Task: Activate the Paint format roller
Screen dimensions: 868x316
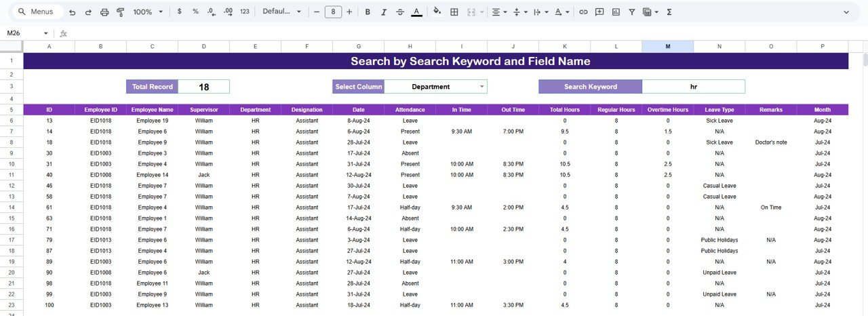Action: click(x=121, y=12)
